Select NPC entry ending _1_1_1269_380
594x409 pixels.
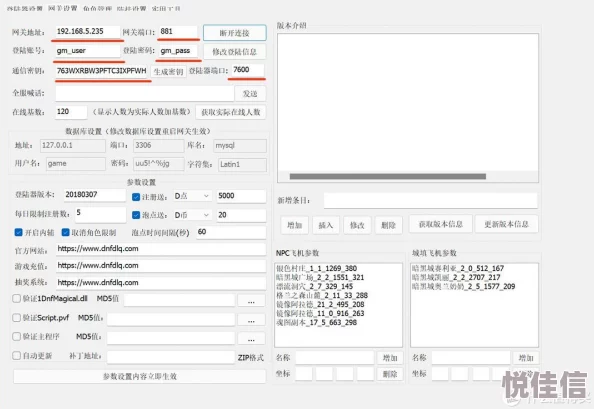click(316, 269)
